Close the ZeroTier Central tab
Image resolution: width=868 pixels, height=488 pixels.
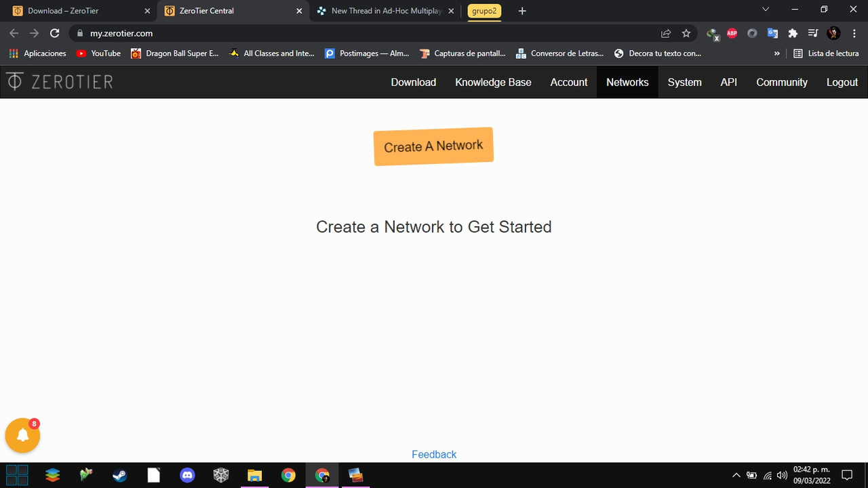coord(299,11)
